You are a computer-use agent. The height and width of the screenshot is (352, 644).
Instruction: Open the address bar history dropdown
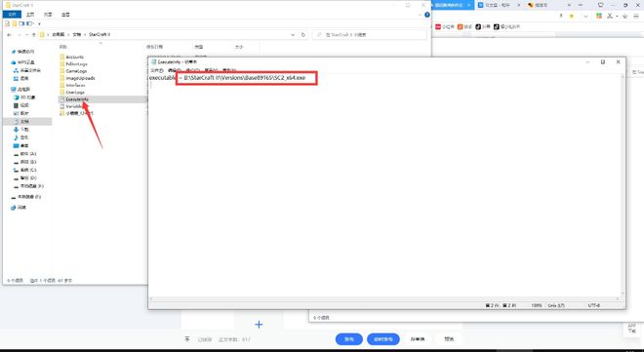(293, 35)
